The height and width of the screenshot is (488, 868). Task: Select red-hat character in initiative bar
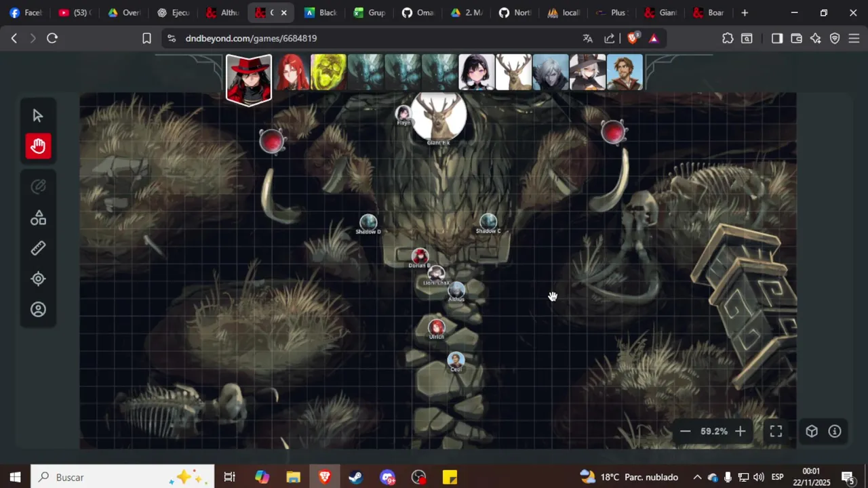(249, 79)
